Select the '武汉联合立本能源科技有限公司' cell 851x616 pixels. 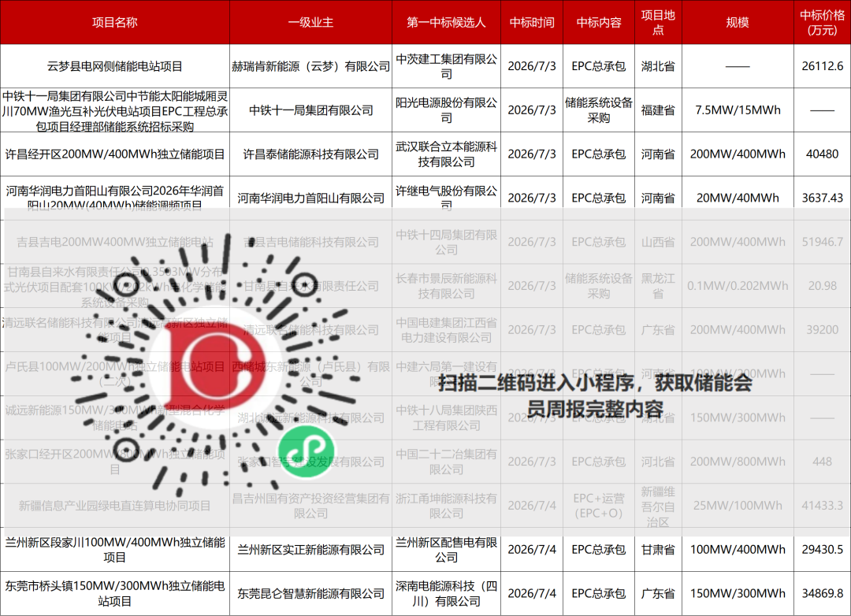(446, 154)
